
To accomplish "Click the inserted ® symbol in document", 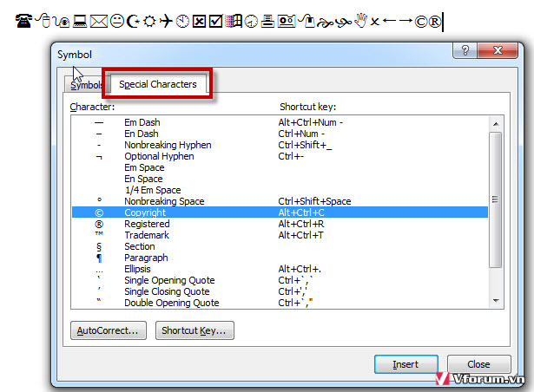I will pyautogui.click(x=434, y=22).
